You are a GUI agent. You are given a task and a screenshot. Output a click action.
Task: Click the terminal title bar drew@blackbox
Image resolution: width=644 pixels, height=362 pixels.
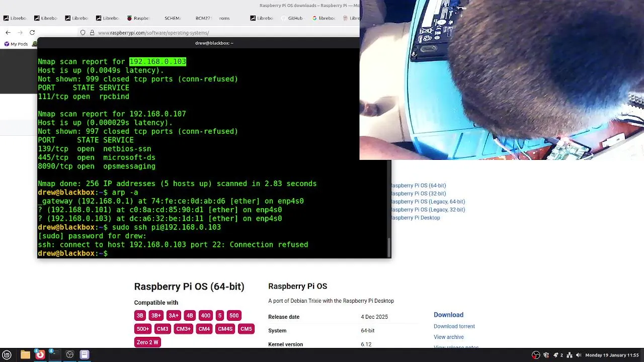[214, 43]
